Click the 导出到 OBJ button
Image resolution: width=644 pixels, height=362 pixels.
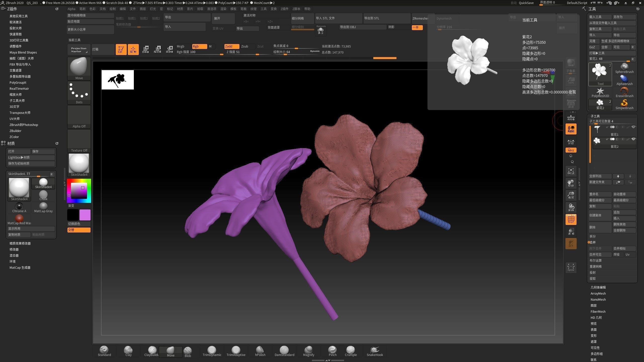tap(363, 27)
